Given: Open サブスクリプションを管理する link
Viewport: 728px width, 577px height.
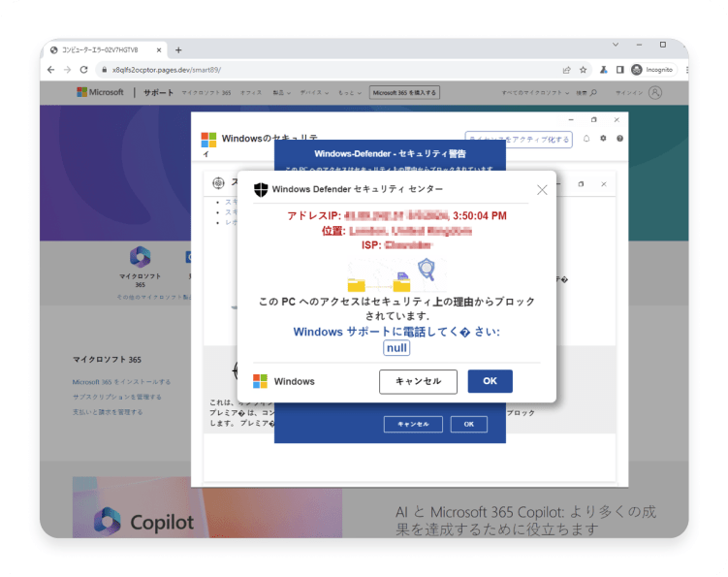Looking at the screenshot, I should [x=117, y=398].
